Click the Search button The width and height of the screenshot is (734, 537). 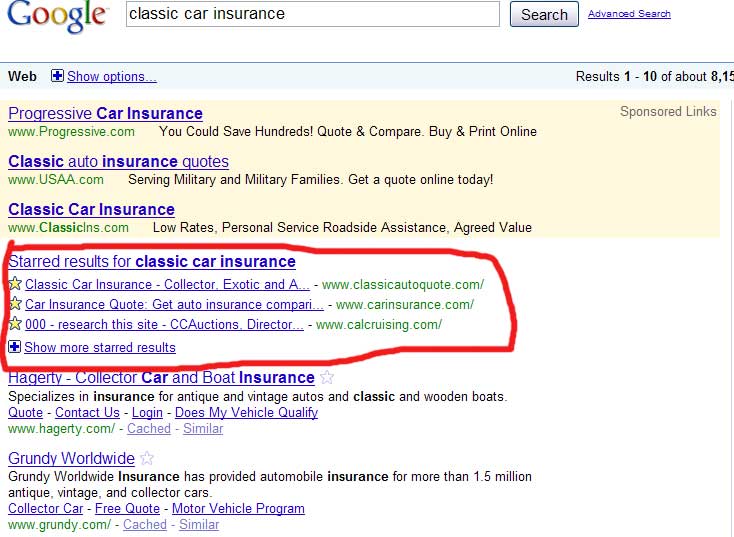(x=544, y=15)
